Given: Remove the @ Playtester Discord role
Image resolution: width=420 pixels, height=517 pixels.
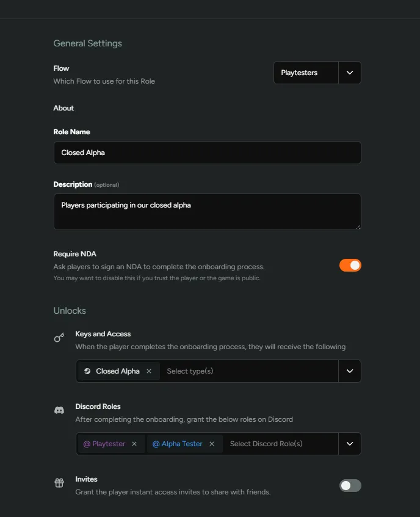Looking at the screenshot, I should click(134, 444).
